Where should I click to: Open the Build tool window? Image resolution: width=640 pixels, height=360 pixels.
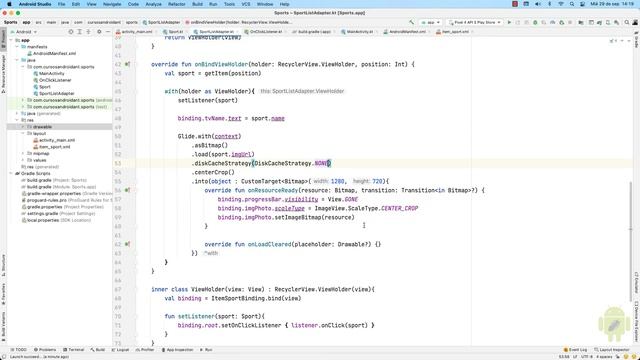click(98, 350)
